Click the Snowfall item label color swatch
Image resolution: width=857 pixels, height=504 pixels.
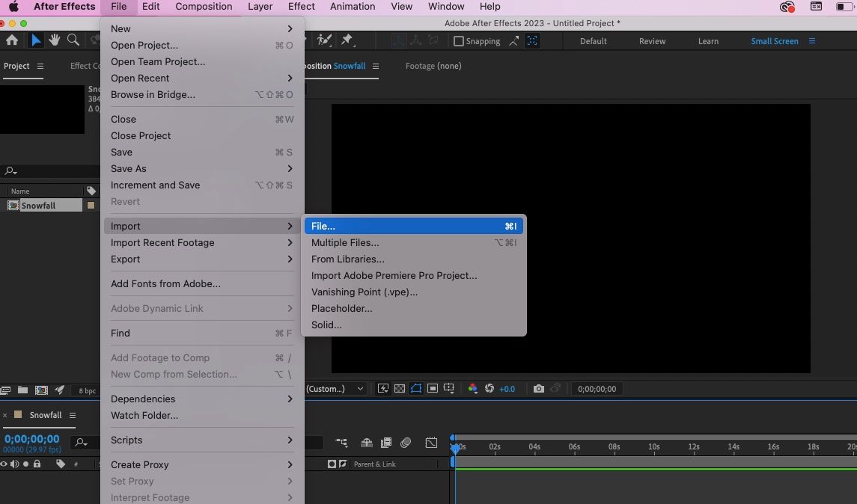point(91,206)
